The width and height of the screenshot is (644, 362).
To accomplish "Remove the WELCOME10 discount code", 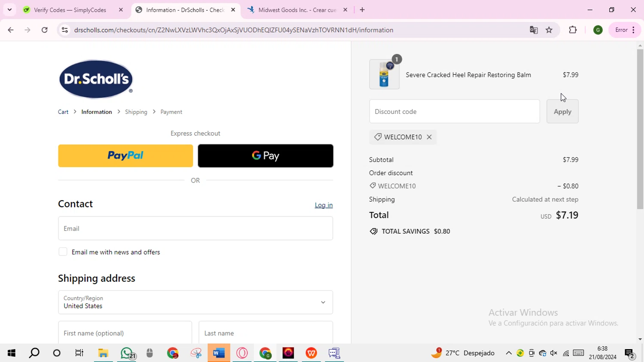I will [429, 137].
